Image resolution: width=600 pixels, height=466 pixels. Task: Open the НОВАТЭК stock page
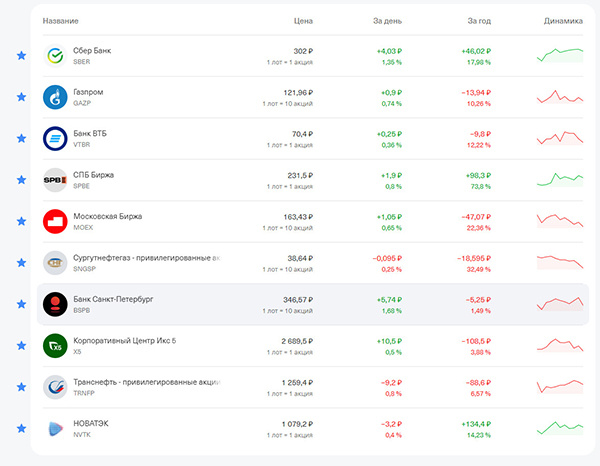[91, 424]
